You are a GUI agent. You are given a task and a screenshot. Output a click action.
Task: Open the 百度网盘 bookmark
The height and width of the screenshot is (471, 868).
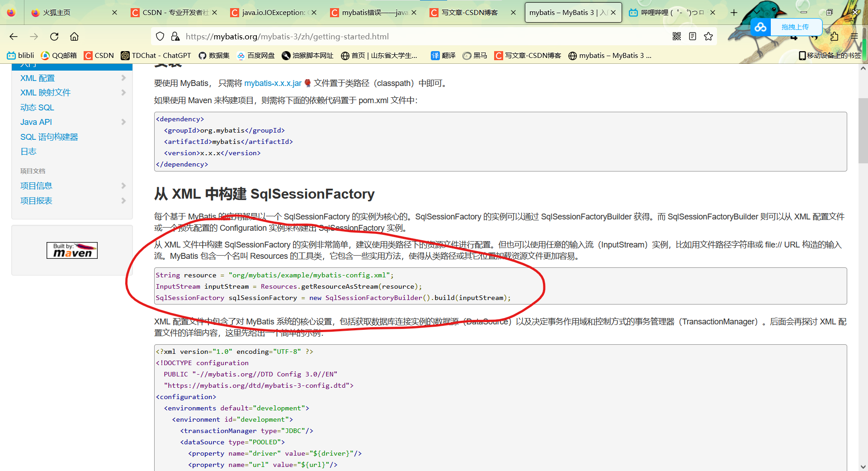256,56
